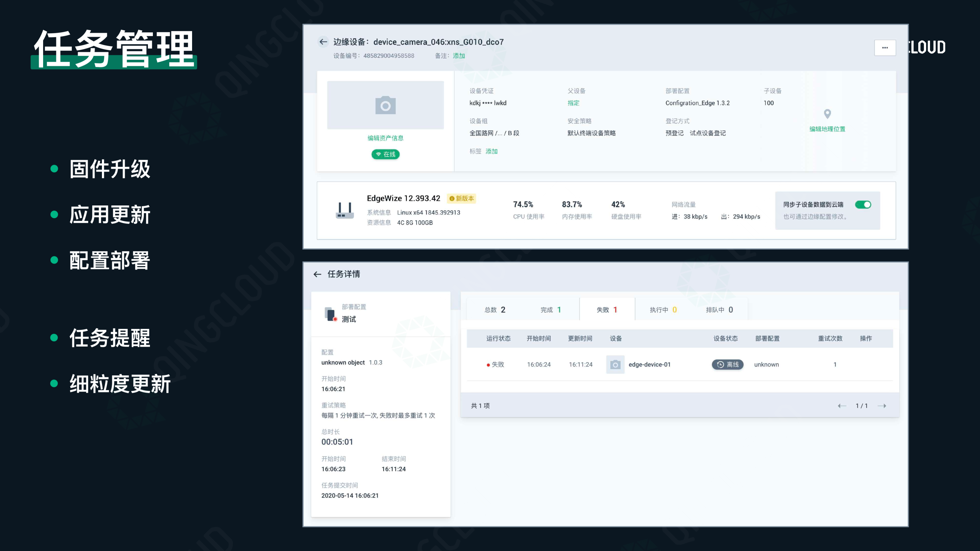980x551 pixels.
Task: Open the edge-device-01 device name
Action: pyautogui.click(x=649, y=365)
